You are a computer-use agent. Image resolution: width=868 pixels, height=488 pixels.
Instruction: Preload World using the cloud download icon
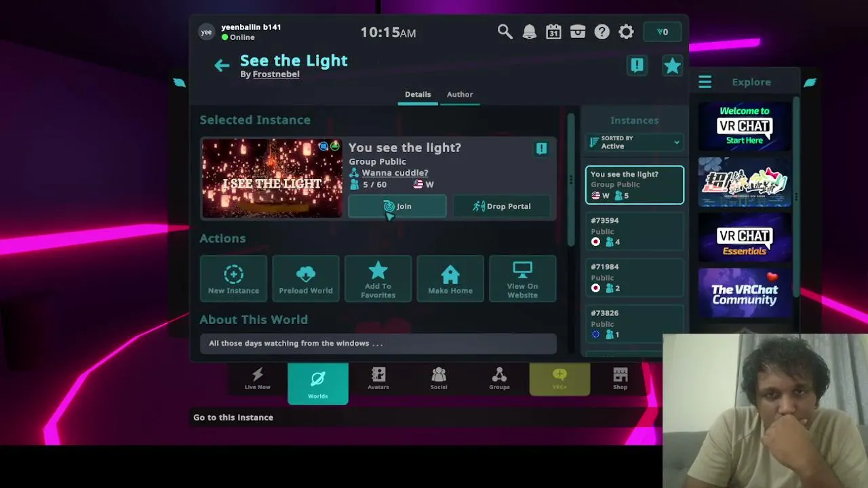click(x=306, y=279)
